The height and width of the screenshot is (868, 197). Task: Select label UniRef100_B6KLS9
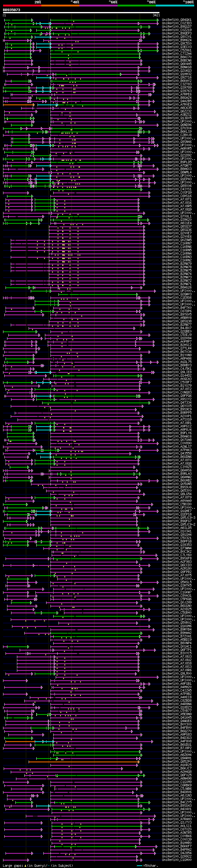(x=177, y=132)
